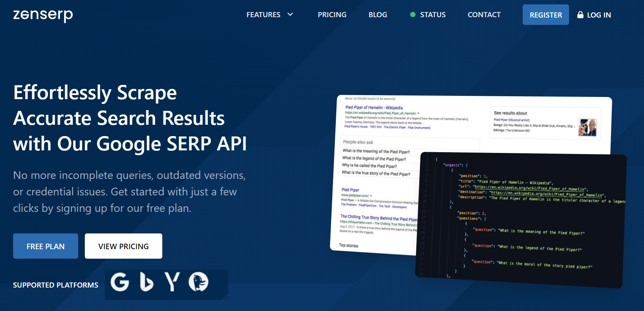Go to the Pricing page
The width and height of the screenshot is (644, 311).
[332, 15]
